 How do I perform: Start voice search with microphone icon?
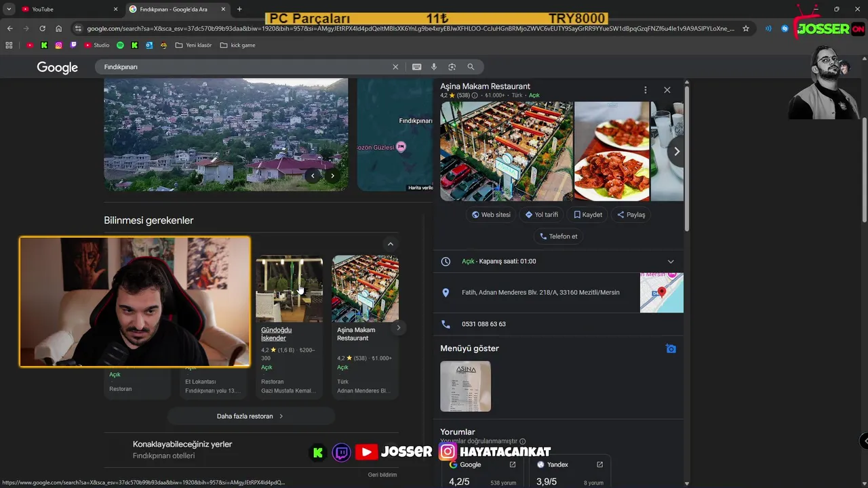coord(434,67)
